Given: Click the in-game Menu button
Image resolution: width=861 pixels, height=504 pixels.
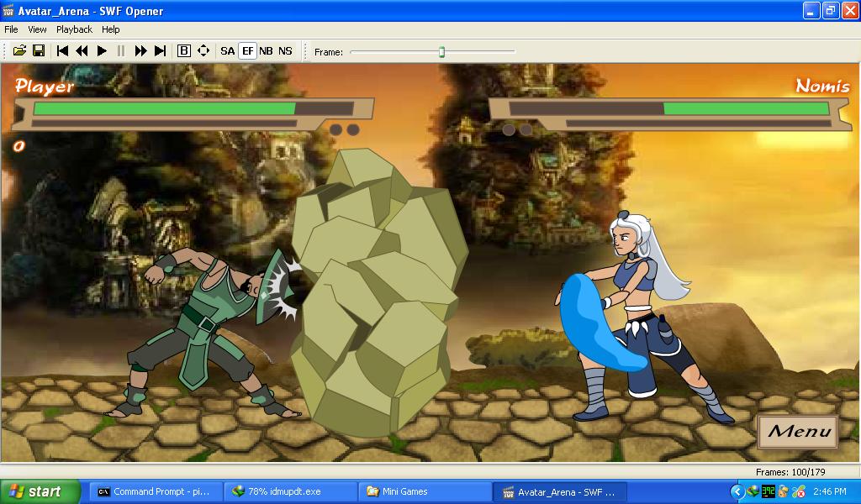Looking at the screenshot, I should (799, 432).
